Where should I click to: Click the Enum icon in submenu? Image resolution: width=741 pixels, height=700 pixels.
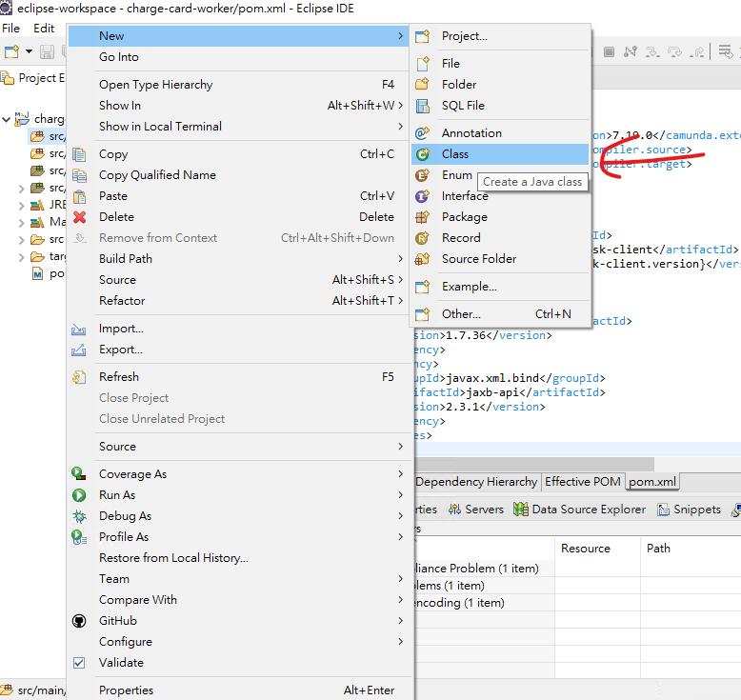(422, 175)
